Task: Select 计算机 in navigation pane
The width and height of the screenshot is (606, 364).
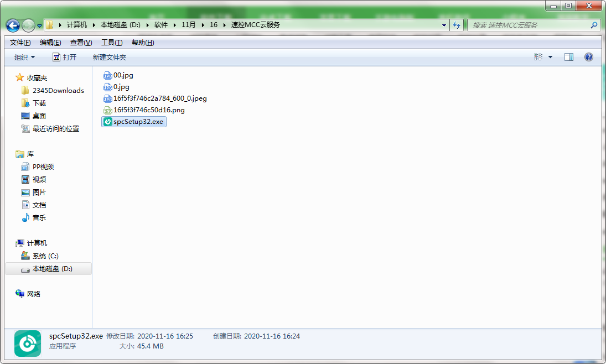Action: coord(37,243)
